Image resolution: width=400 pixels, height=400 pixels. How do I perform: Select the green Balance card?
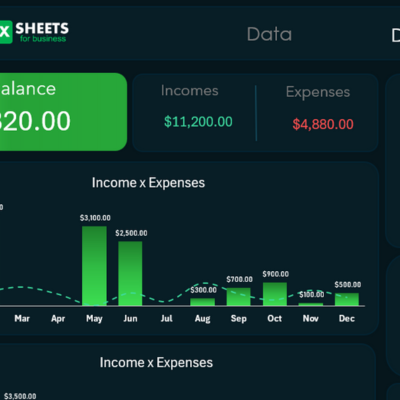tap(63, 112)
